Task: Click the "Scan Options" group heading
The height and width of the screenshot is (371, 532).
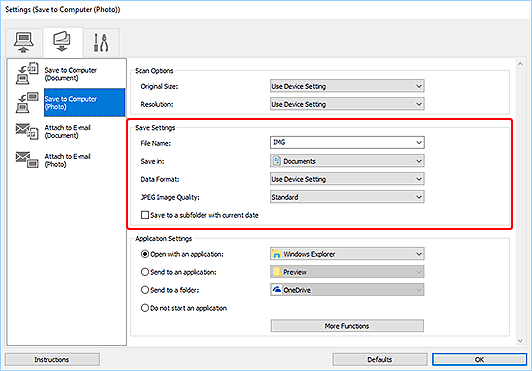Action: pos(154,71)
